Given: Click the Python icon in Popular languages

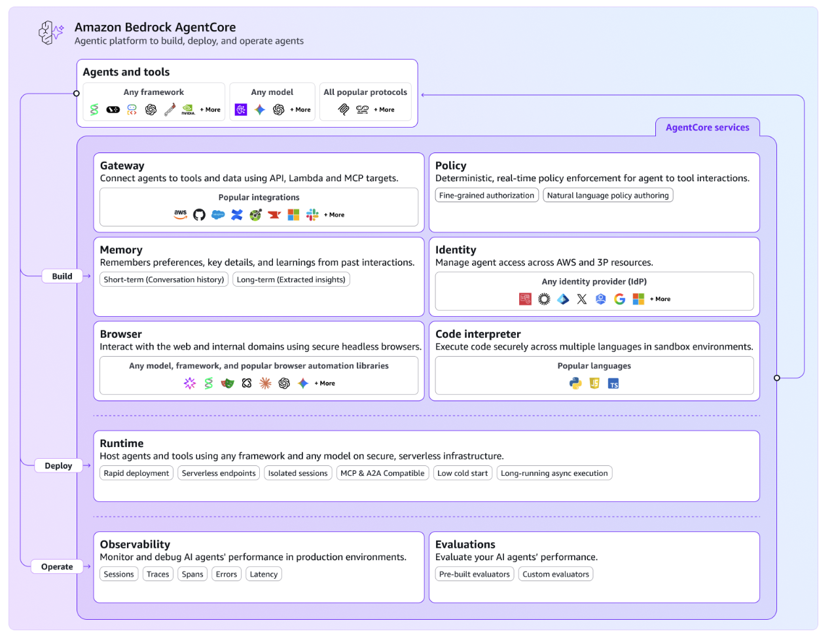Looking at the screenshot, I should [x=575, y=384].
